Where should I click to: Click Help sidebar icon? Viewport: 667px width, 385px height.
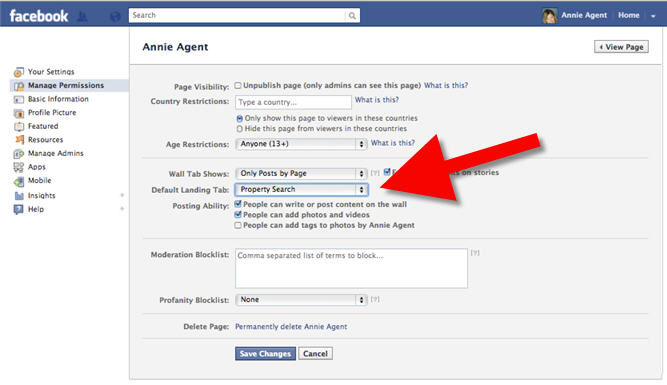pyautogui.click(x=19, y=209)
